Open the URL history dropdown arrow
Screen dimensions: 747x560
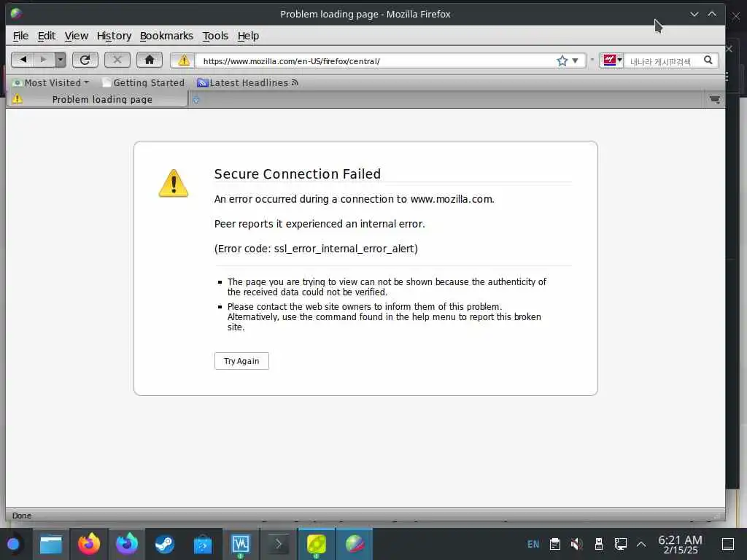pos(576,61)
